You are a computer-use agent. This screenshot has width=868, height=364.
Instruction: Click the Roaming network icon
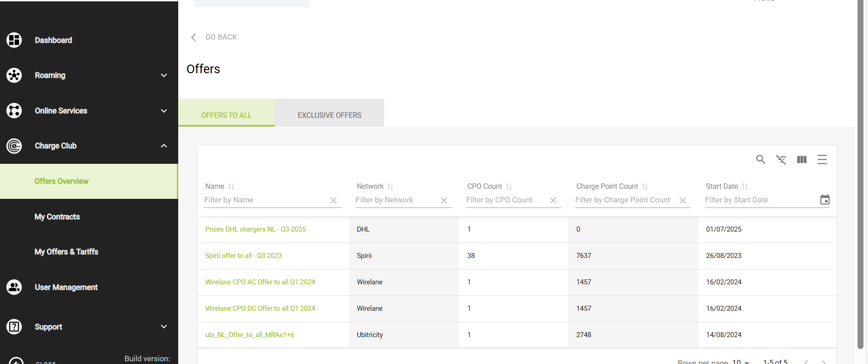tap(14, 75)
